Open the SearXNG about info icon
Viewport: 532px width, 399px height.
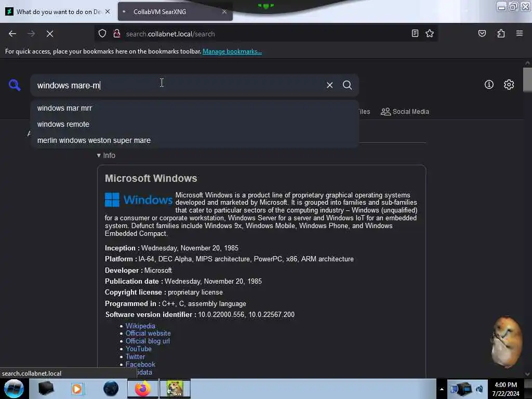(x=489, y=85)
